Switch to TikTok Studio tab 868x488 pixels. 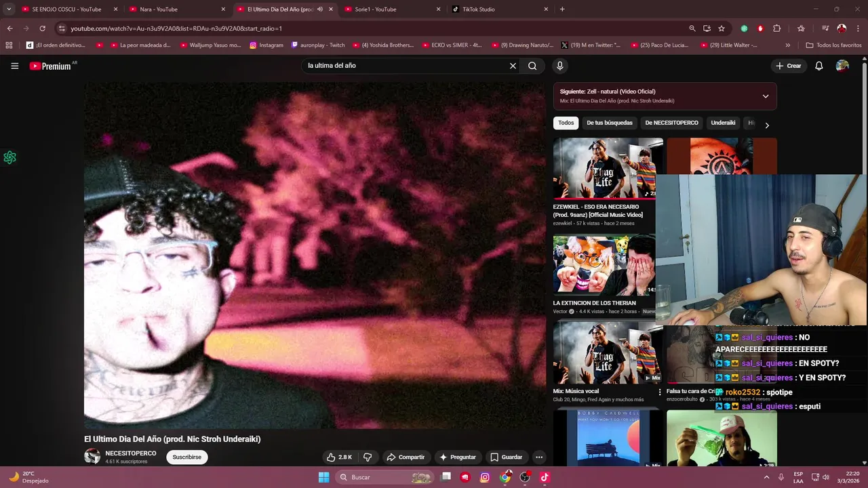click(500, 9)
